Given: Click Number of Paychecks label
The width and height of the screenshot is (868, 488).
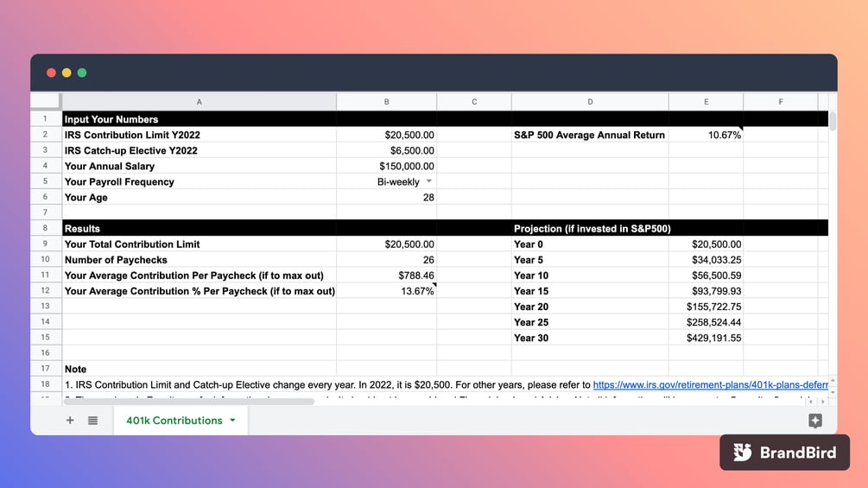Looking at the screenshot, I should [116, 259].
